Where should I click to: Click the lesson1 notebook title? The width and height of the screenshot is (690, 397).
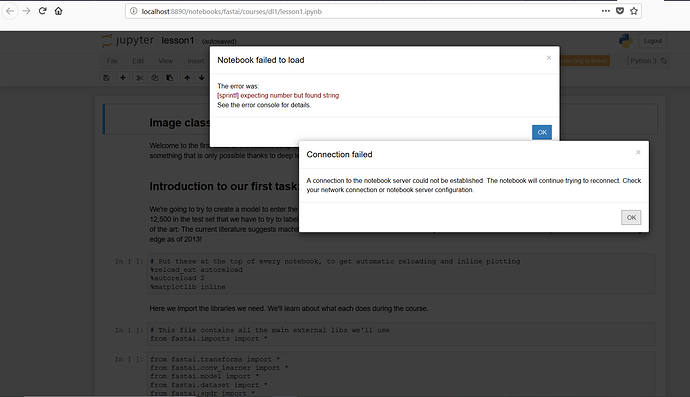(x=177, y=40)
